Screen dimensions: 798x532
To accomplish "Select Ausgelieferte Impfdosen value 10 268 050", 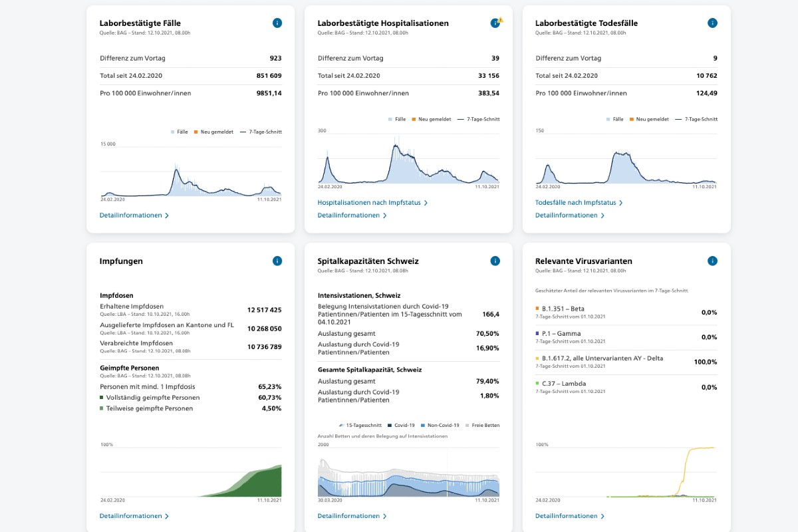I will pos(264,329).
